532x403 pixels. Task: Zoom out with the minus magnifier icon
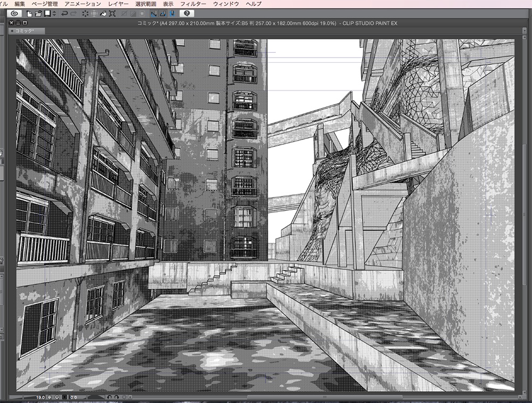click(x=49, y=397)
